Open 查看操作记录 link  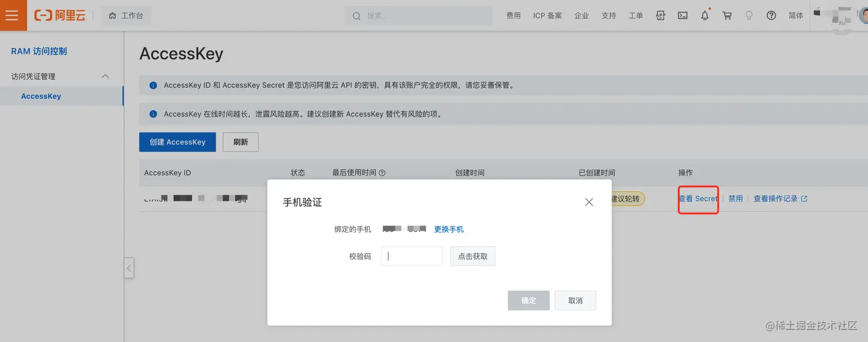776,199
